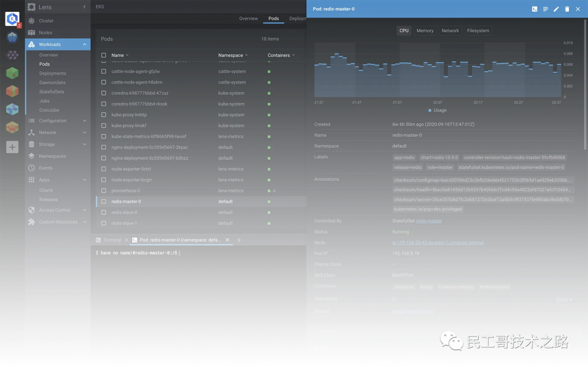The image size is (588, 368).
Task: Click the edit pencil icon for redis-master-0
Action: [x=556, y=9]
